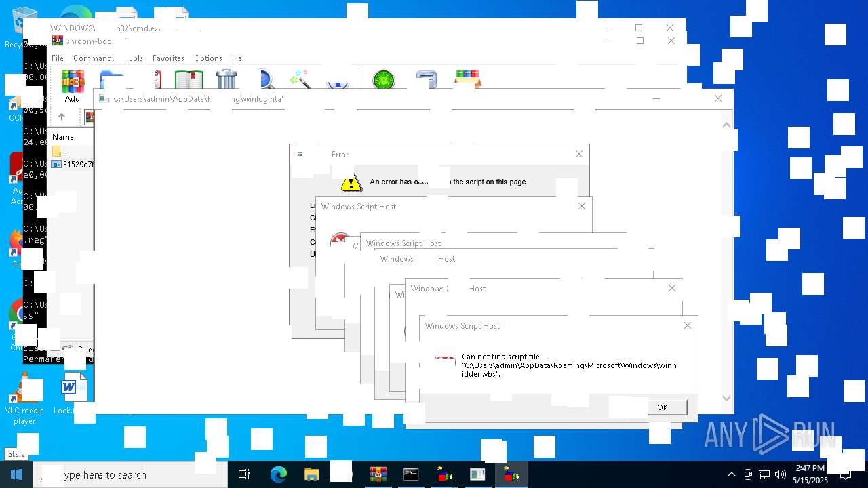Expand the hidden system tray icons chevron

[x=731, y=474]
